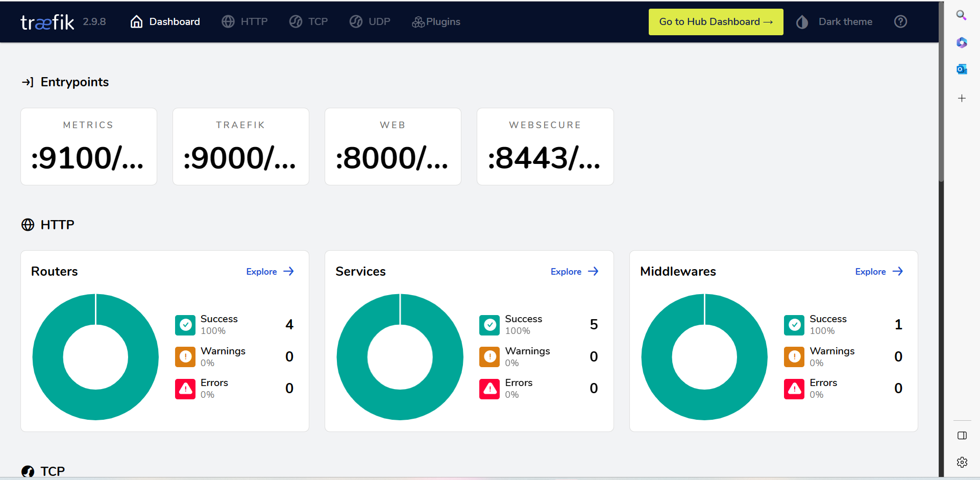Open the Copilot sidebar icon
This screenshot has height=480, width=980.
point(962,42)
